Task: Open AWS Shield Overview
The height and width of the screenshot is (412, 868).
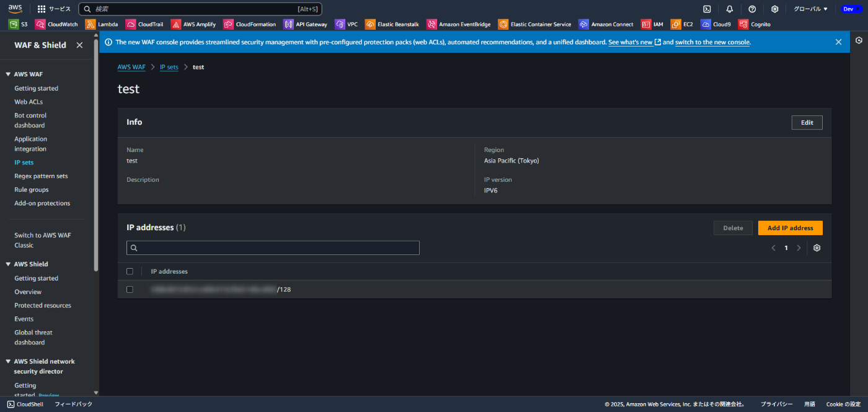Action: (28, 292)
